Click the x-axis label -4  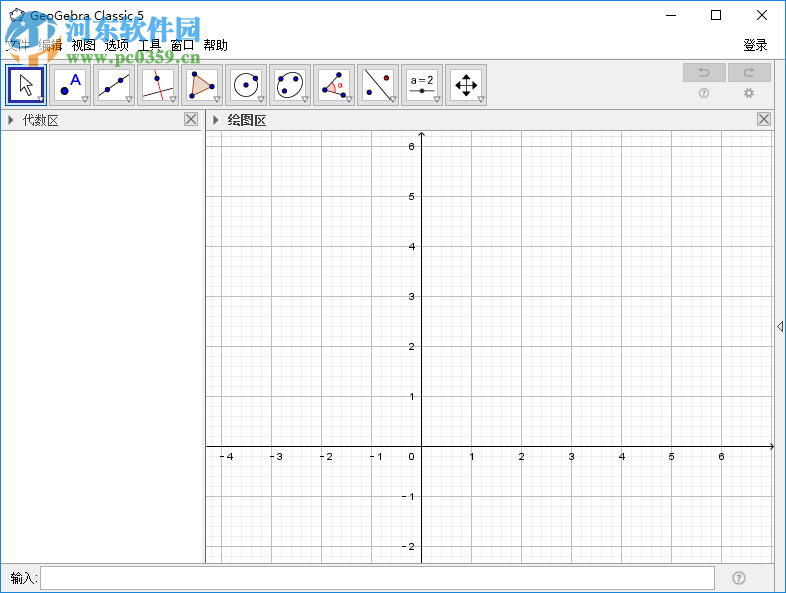coord(227,457)
